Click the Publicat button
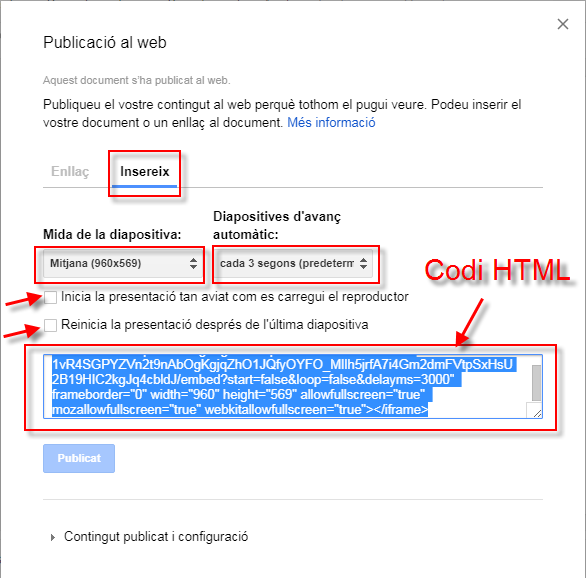The width and height of the screenshot is (586, 578). pos(79,458)
